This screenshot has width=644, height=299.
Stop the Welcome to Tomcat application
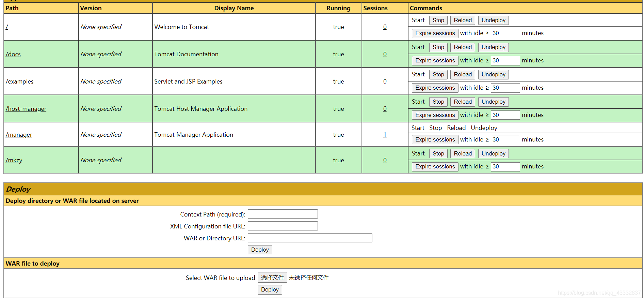tap(438, 20)
